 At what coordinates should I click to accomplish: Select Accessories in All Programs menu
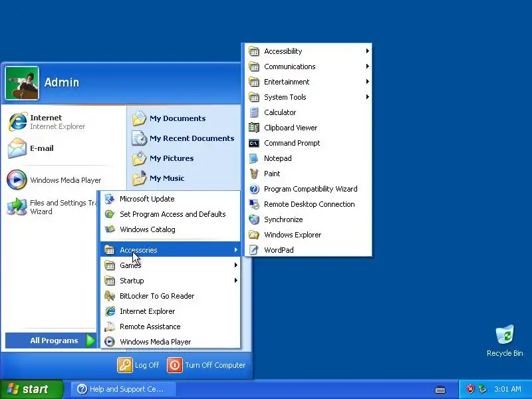[170, 250]
